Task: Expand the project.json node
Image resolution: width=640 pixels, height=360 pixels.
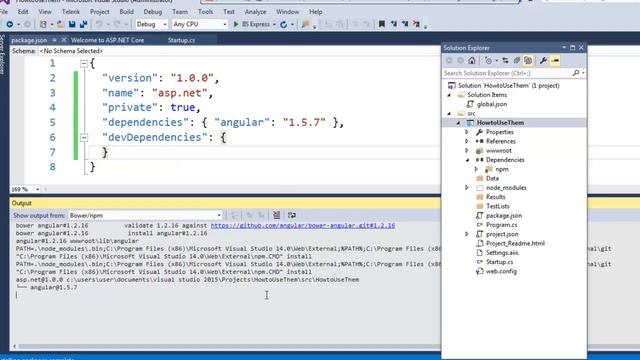Action: 467,234
